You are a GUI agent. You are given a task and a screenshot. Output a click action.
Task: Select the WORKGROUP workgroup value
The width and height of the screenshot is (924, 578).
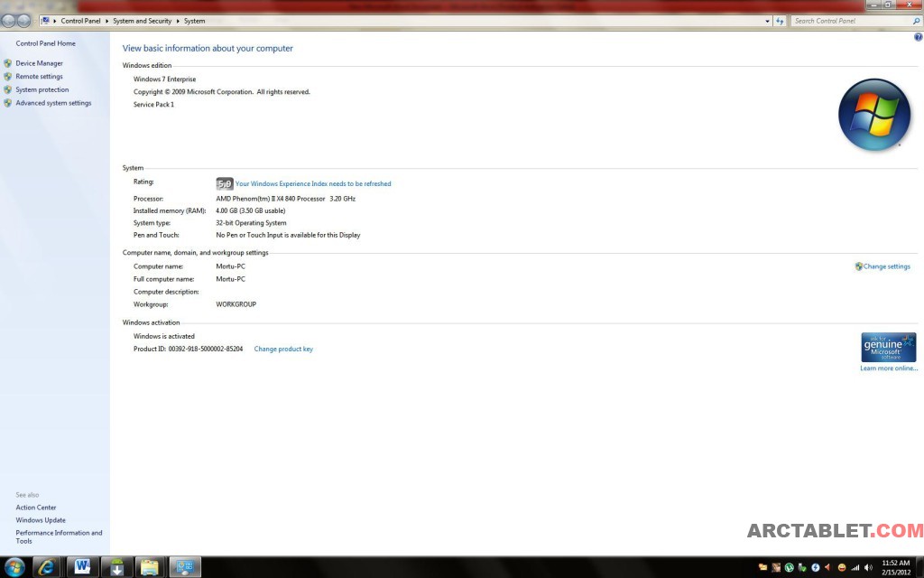tap(236, 304)
